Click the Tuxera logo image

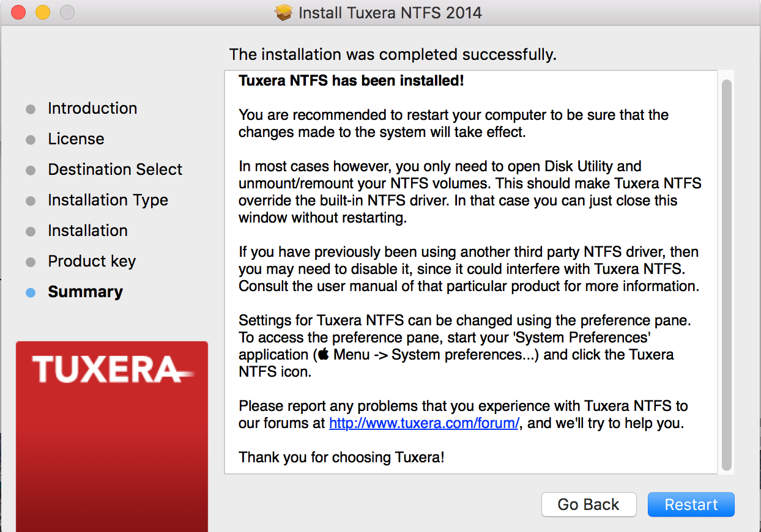click(x=112, y=369)
